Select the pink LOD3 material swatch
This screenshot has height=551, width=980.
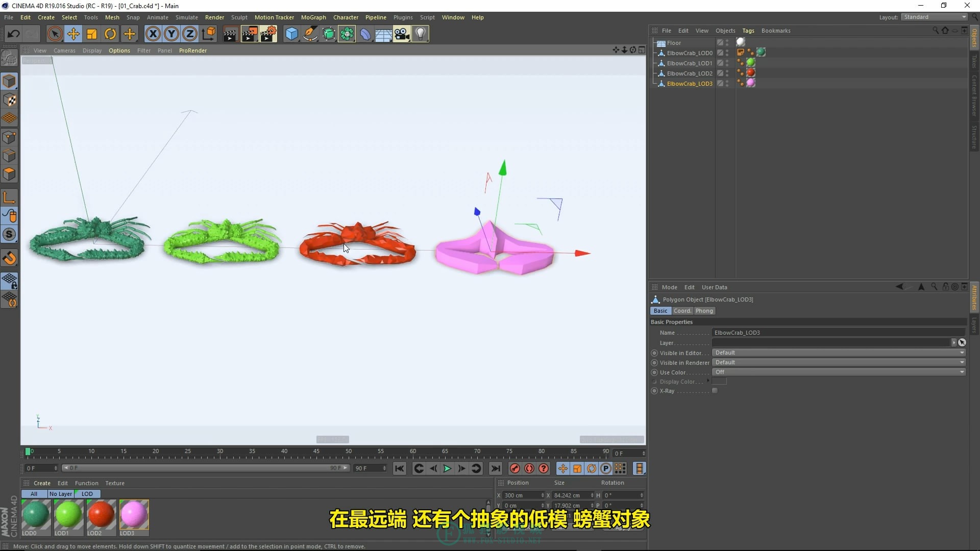pyautogui.click(x=134, y=514)
